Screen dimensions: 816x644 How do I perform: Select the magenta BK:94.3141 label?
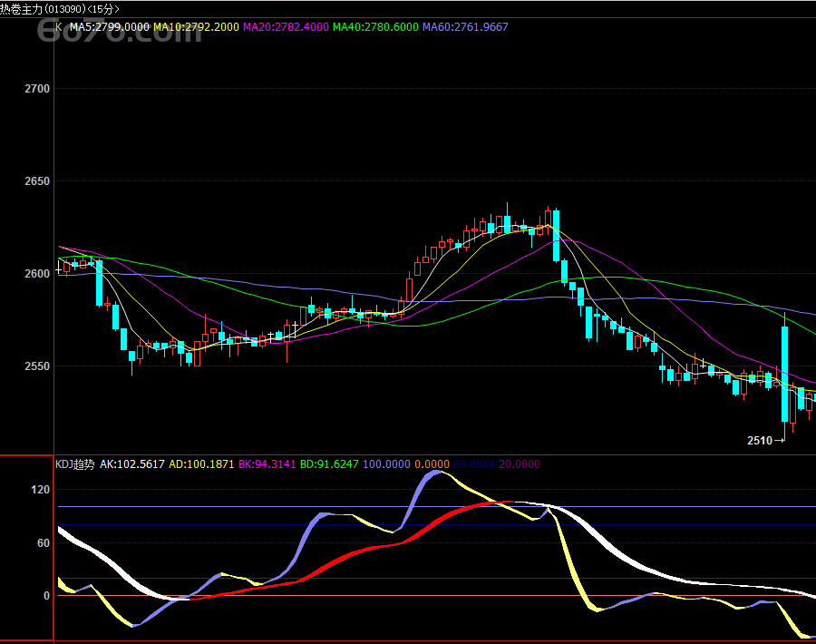coord(267,464)
